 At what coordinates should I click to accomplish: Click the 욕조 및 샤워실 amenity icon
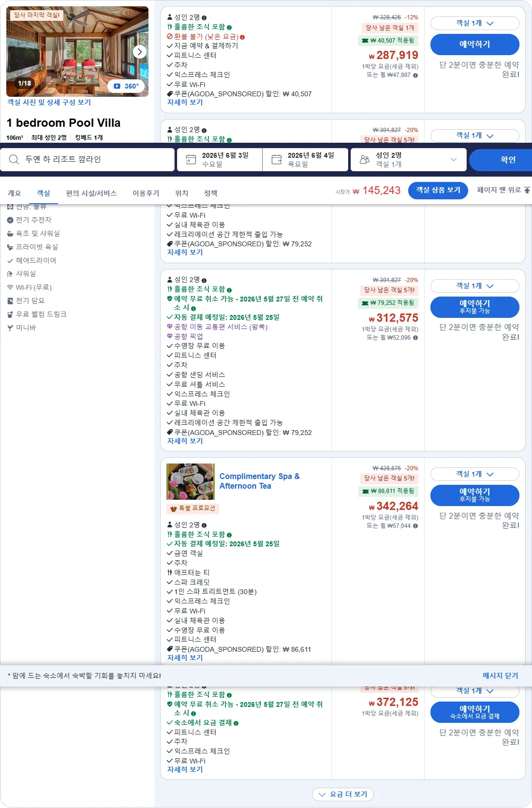[10, 233]
